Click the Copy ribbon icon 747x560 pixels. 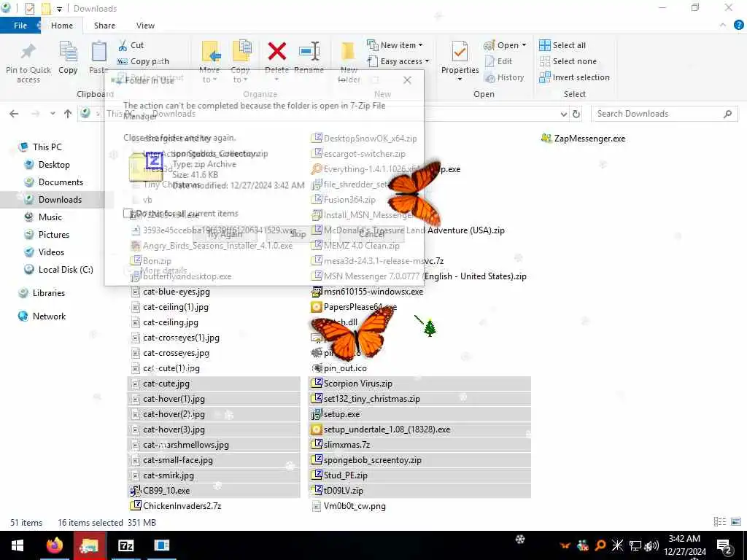coord(68,52)
